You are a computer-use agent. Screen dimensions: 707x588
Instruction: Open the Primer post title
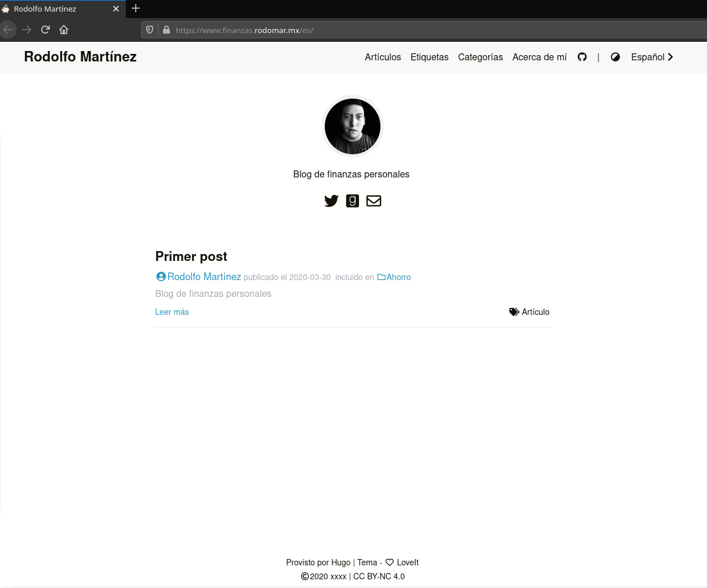191,256
